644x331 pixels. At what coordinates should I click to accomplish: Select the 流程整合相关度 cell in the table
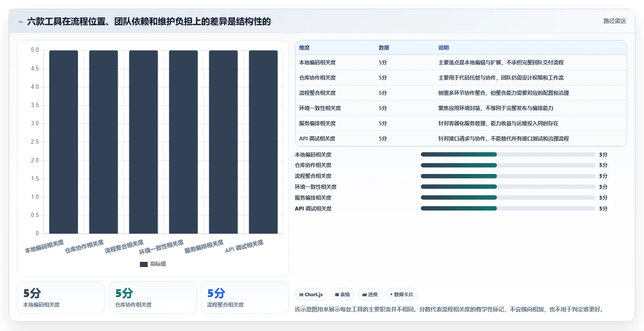pyautogui.click(x=318, y=93)
